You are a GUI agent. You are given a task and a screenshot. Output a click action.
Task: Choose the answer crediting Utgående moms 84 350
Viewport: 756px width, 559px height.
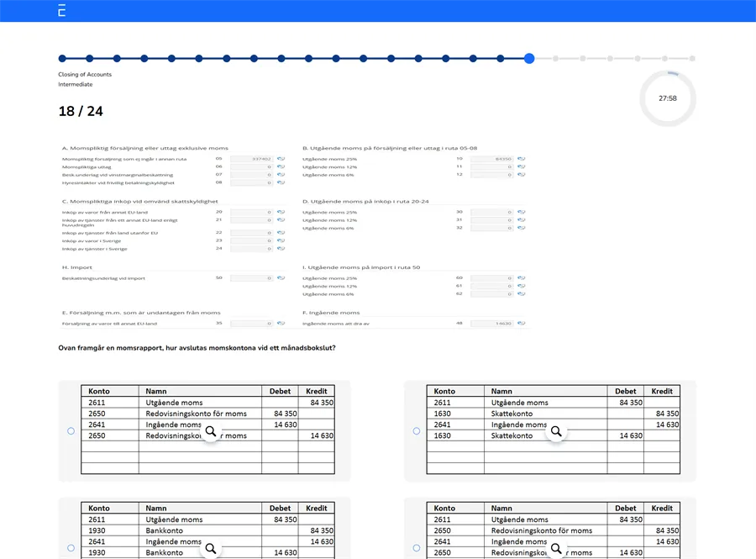[x=71, y=430]
